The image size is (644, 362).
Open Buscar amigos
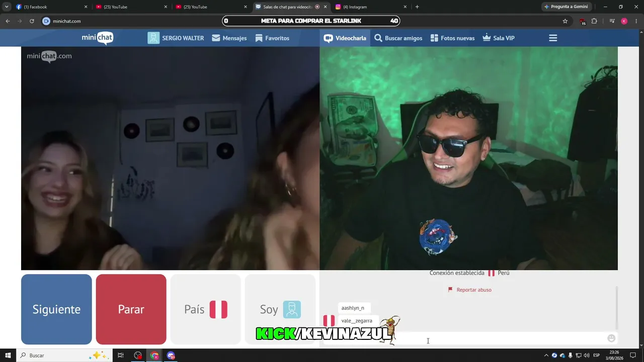pos(398,38)
